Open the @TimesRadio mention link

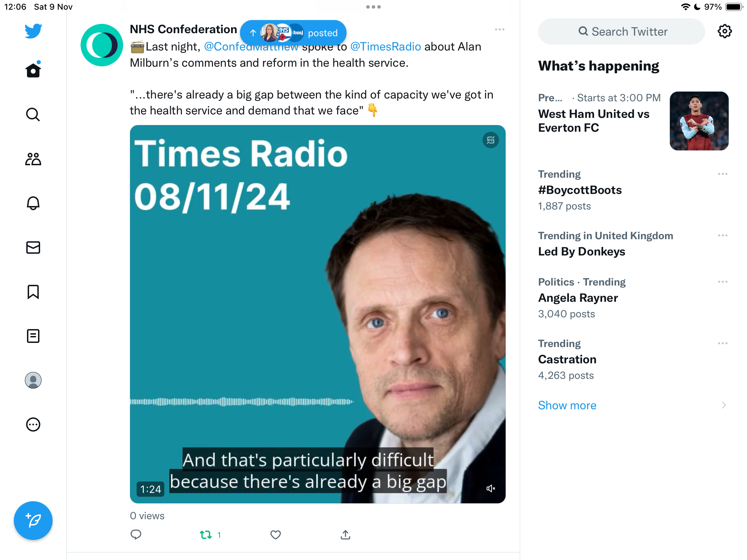click(386, 47)
